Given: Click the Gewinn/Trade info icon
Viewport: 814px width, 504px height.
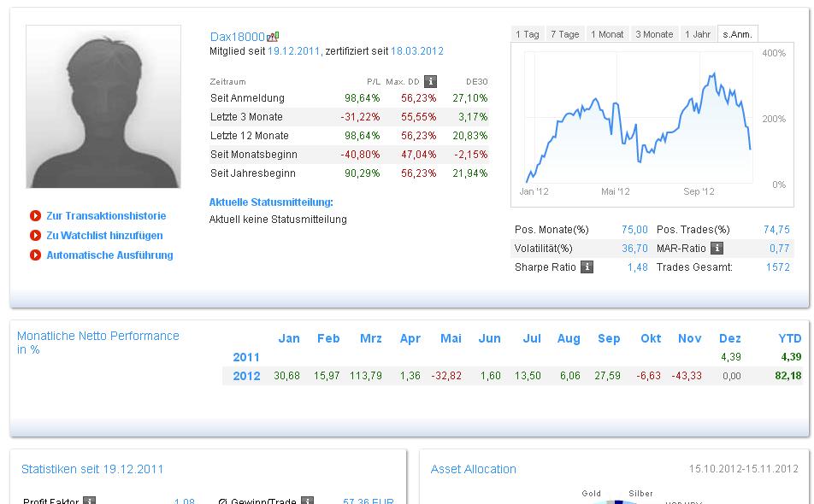Looking at the screenshot, I should point(308,501).
